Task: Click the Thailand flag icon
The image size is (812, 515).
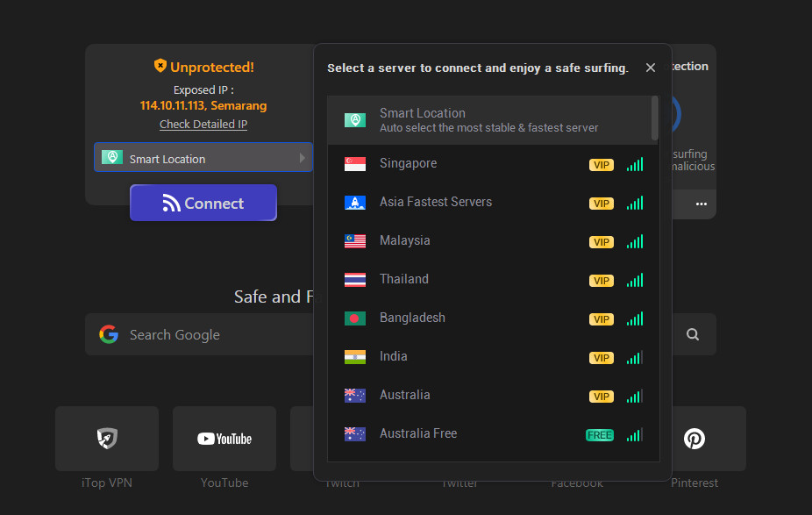Action: point(355,280)
